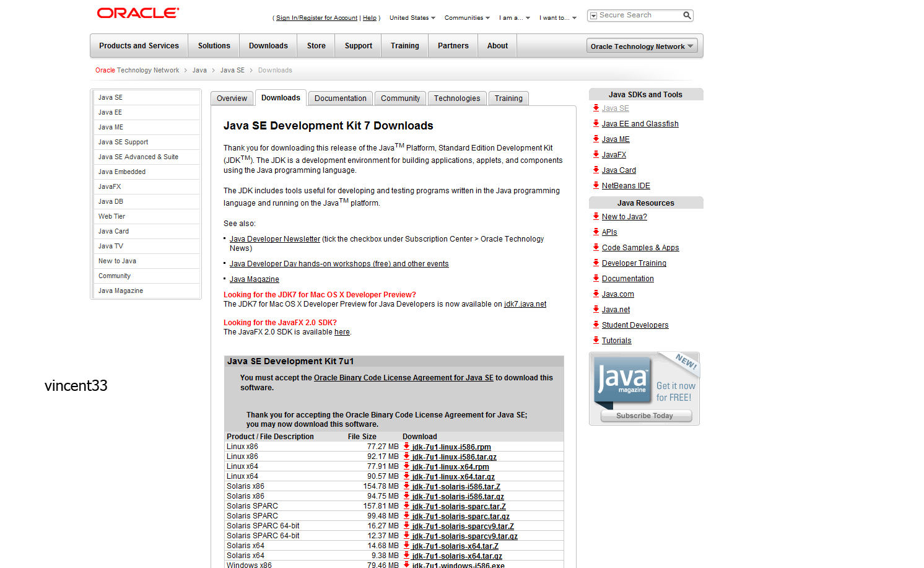The image size is (924, 568).
Task: Click the red arrow beside Java.com
Action: tap(596, 294)
